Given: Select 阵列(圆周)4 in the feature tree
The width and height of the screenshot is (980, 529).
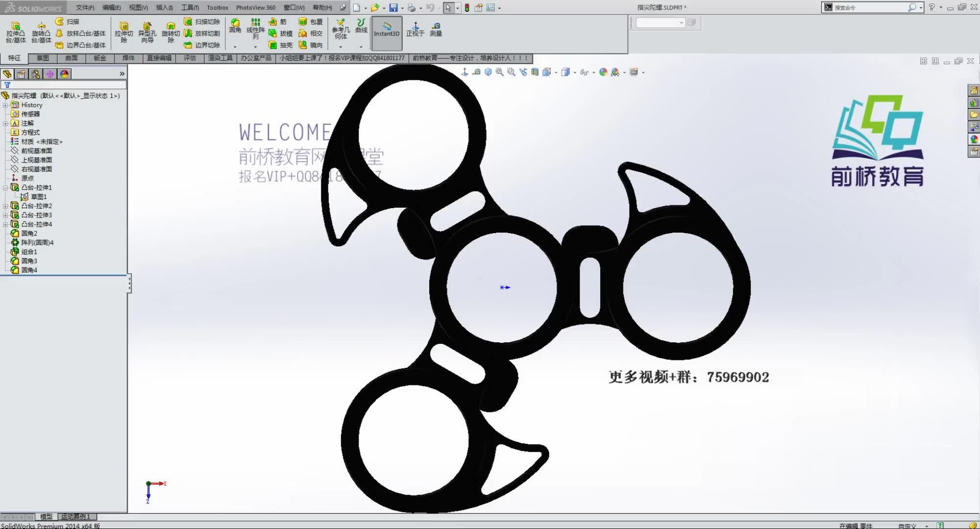Looking at the screenshot, I should pos(32,243).
